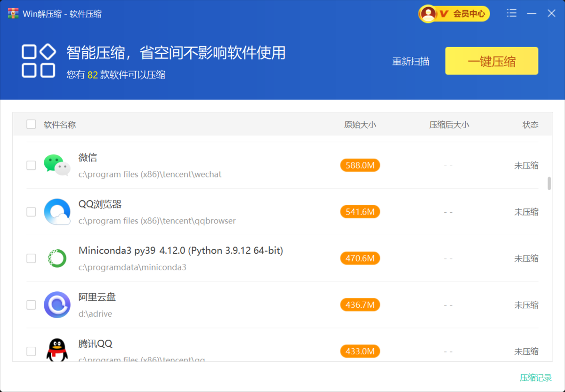This screenshot has width=565, height=392.
Task: Start compression with the 一键压缩 button
Action: [492, 61]
